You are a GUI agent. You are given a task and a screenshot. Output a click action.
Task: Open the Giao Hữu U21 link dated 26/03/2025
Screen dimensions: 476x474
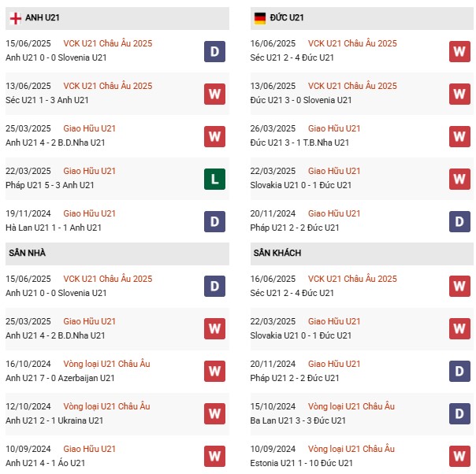tap(334, 128)
